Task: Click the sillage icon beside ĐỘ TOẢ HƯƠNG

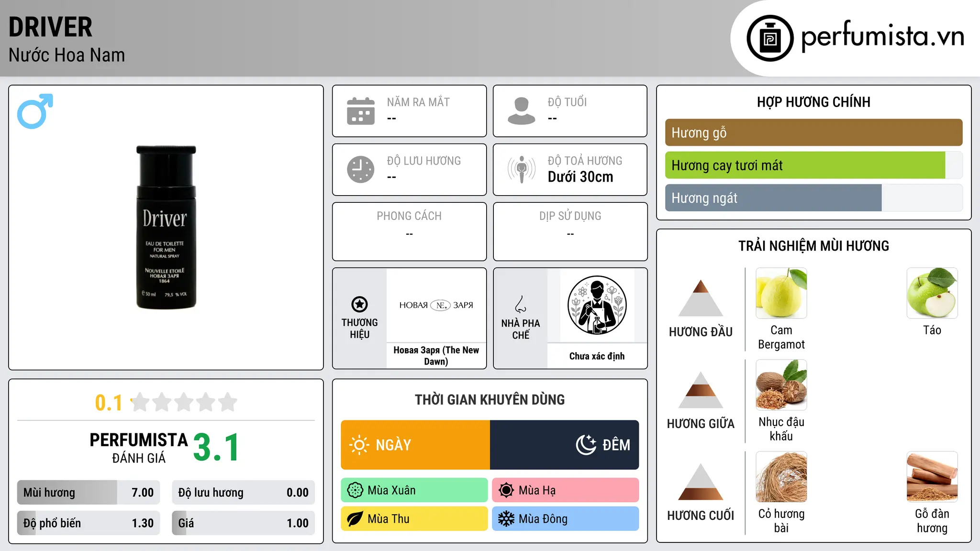Action: tap(522, 169)
